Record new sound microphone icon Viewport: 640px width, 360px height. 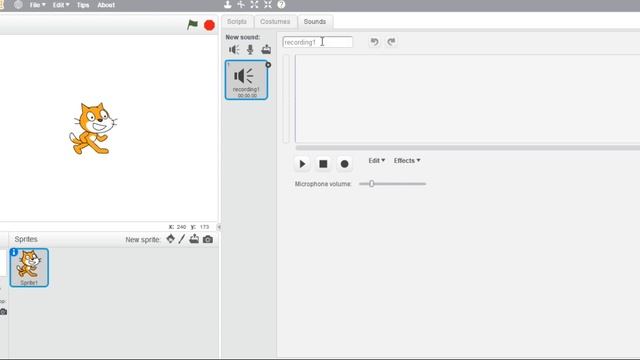pyautogui.click(x=250, y=50)
